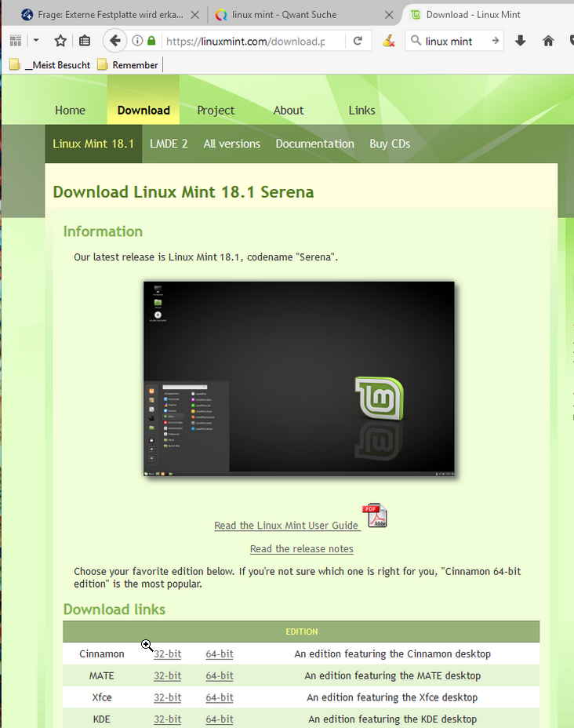Open the Project navigation item
574x728 pixels.
(216, 111)
